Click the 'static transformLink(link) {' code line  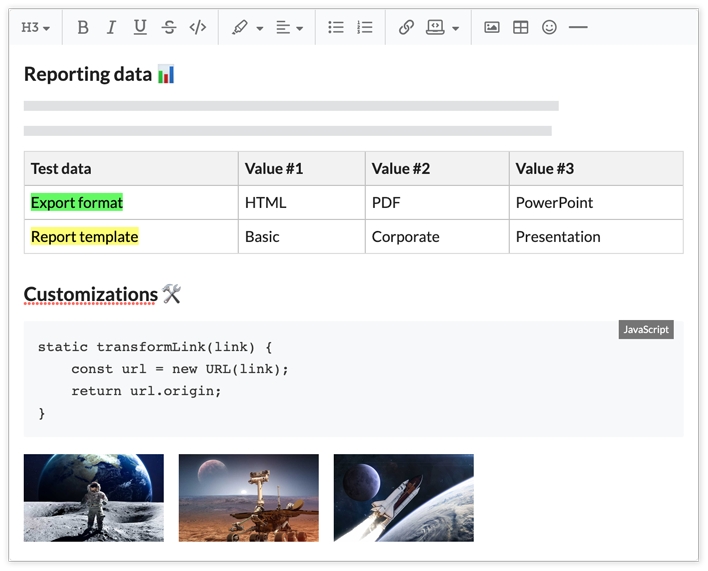(155, 347)
